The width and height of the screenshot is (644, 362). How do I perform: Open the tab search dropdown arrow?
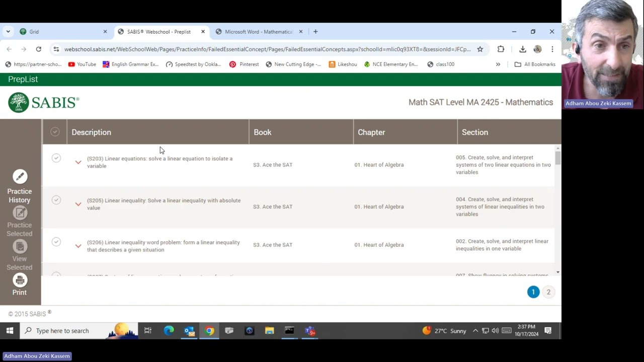click(8, 32)
